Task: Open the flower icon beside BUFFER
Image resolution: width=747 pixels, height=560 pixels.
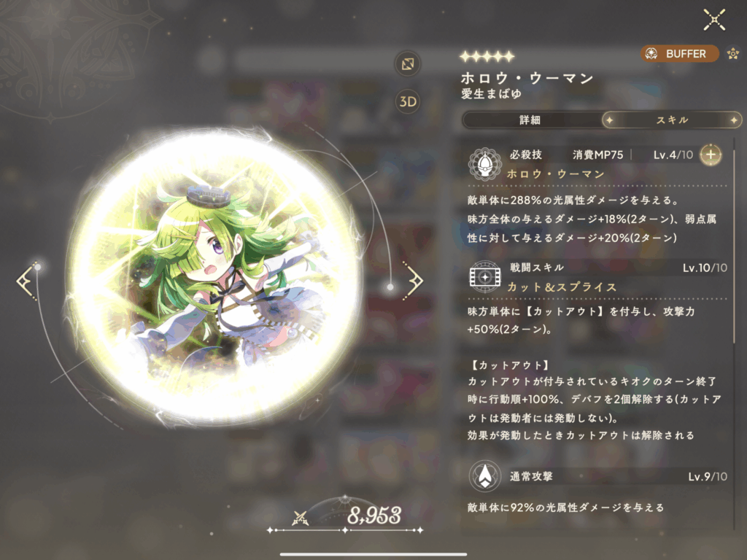Action: 732,54
